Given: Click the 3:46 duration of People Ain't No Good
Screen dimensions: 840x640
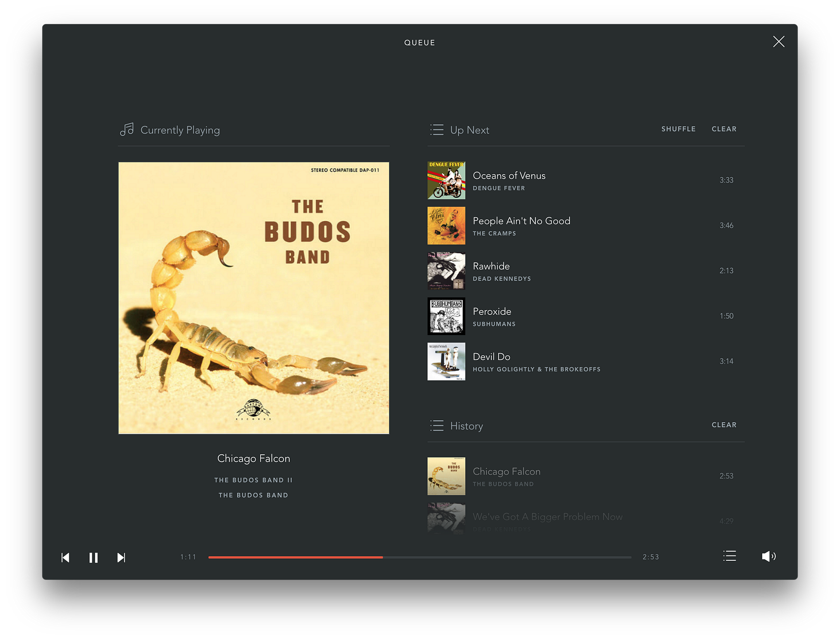Looking at the screenshot, I should click(x=727, y=226).
